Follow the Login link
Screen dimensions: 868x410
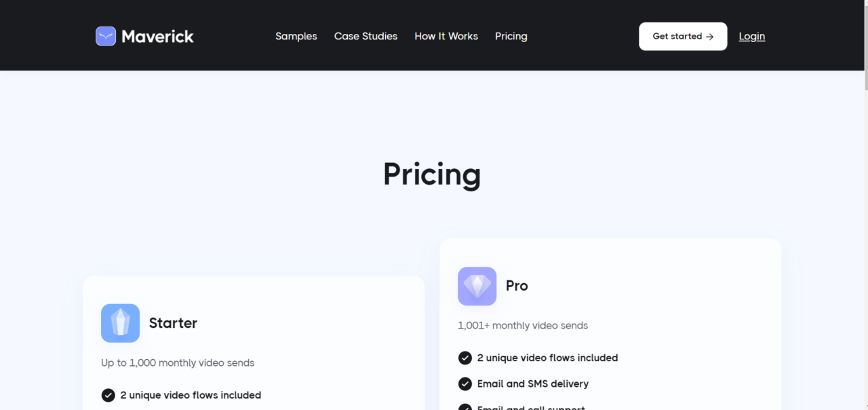coord(751,36)
